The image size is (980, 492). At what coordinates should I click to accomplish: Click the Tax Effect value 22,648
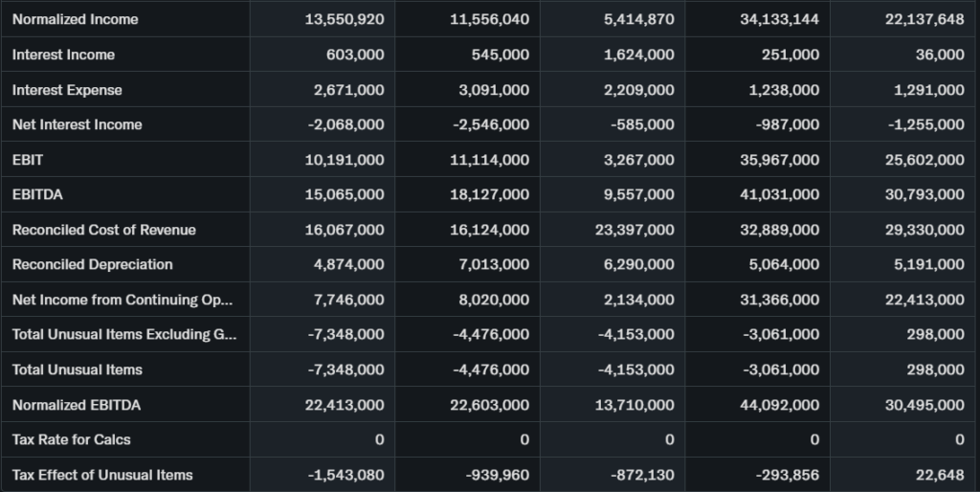point(939,475)
